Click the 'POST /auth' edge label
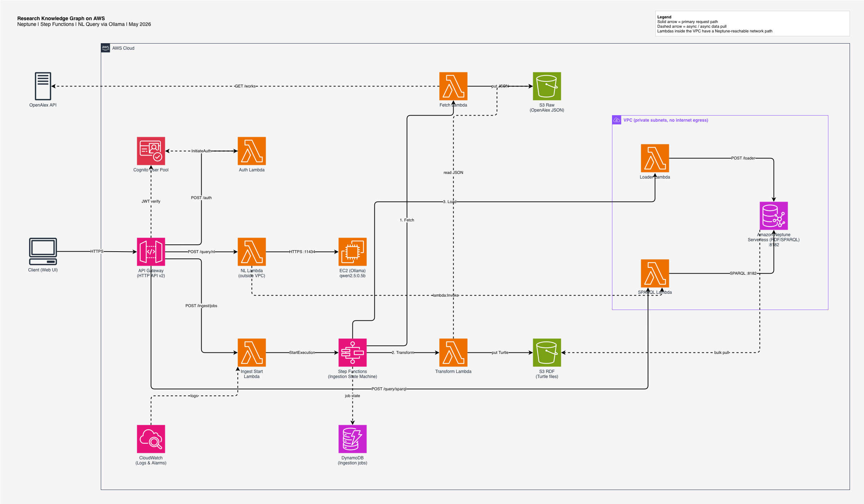This screenshot has width=864, height=504. [x=201, y=198]
